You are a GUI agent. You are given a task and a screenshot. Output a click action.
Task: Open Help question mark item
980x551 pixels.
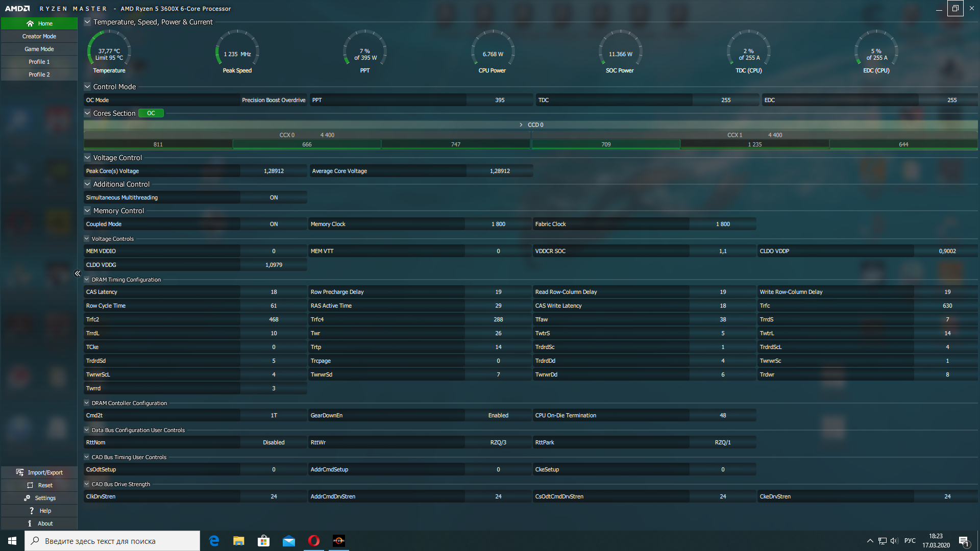tap(32, 511)
